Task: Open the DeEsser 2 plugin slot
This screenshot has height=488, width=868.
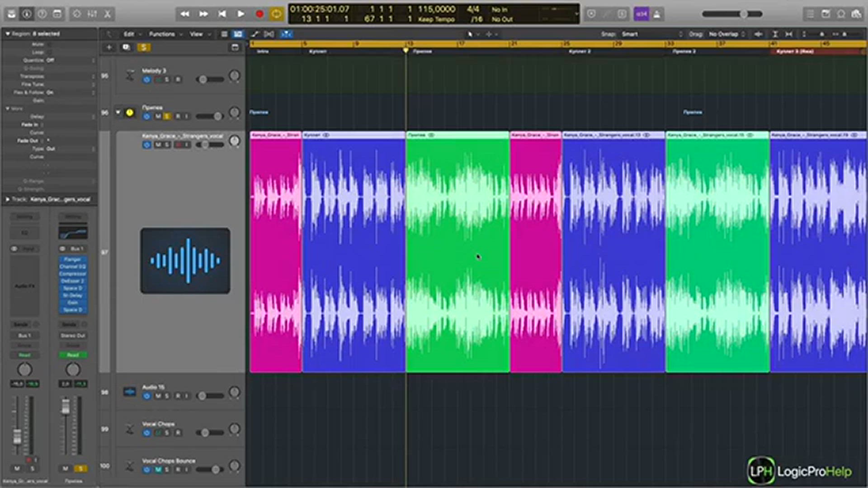Action: (72, 281)
